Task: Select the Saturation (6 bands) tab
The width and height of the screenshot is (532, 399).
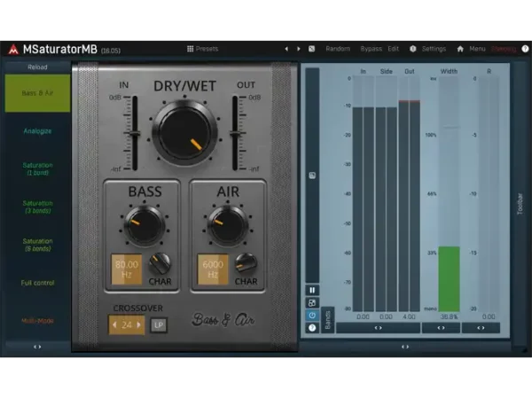Action: [37, 245]
